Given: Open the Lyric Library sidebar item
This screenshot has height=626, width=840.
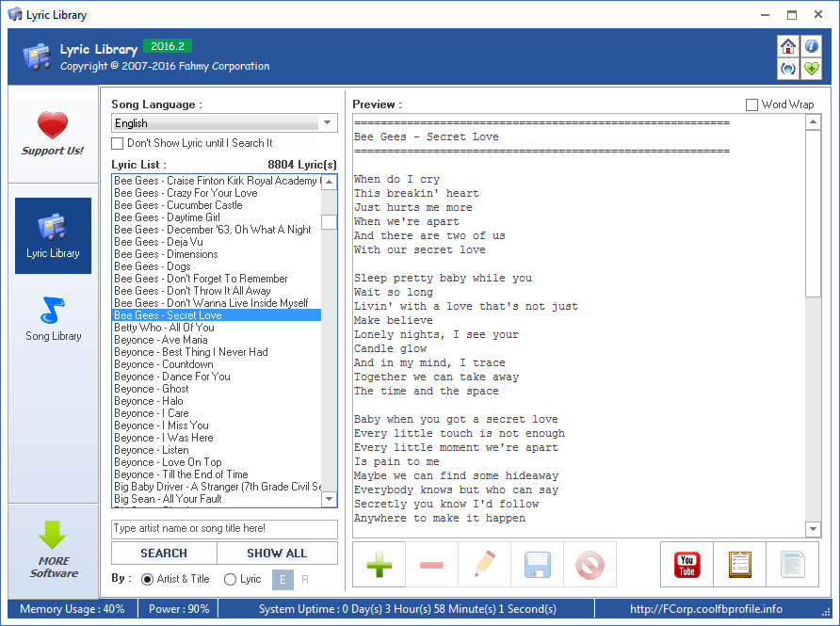Looking at the screenshot, I should (x=53, y=235).
